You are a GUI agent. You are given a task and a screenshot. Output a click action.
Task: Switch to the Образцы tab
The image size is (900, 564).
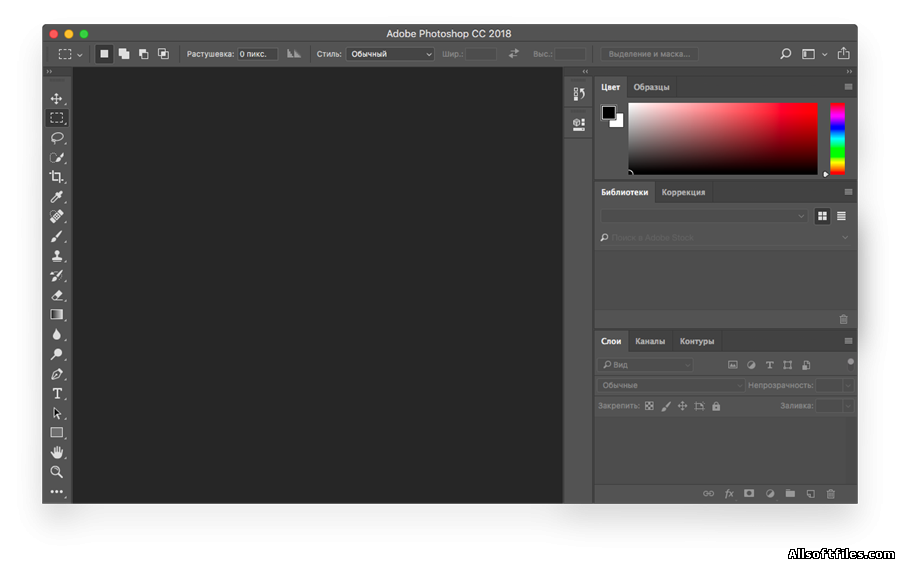click(651, 87)
